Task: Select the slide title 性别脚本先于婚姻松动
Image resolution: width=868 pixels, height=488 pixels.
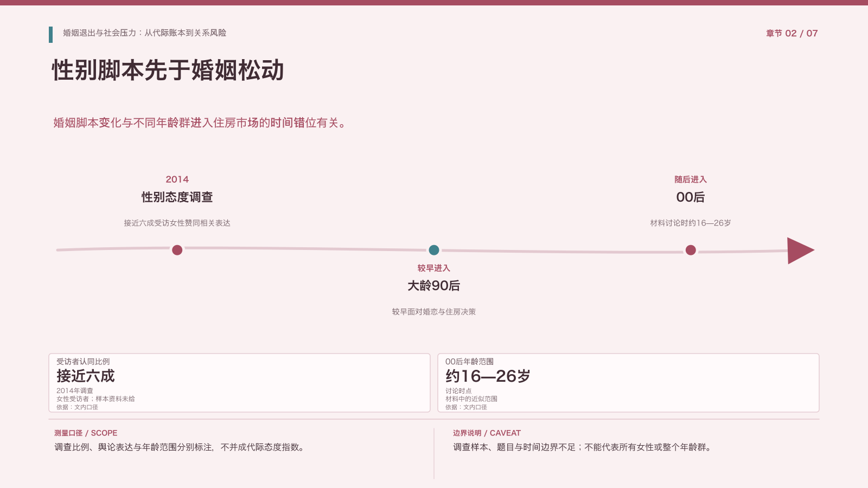Action: 168,70
